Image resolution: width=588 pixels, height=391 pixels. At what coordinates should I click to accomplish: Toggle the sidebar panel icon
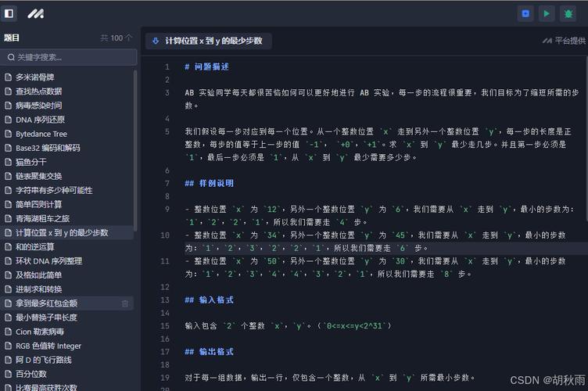(9, 13)
